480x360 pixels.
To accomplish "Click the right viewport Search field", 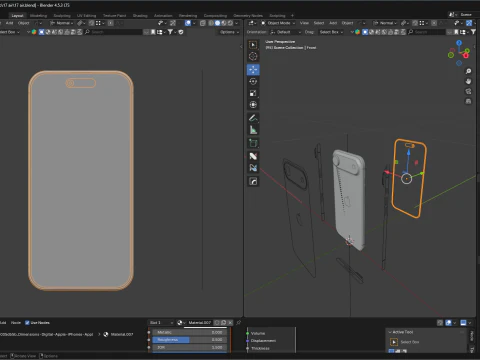I will pos(427,32).
